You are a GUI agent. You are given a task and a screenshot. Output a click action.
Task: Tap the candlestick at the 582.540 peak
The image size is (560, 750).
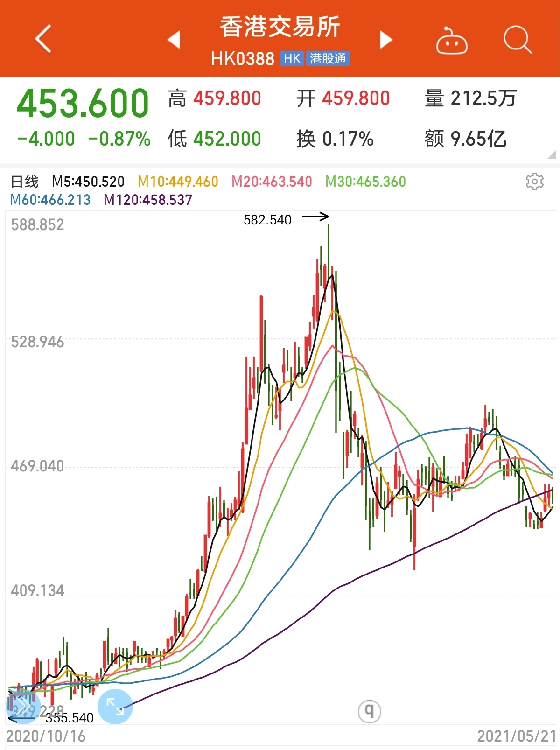(329, 252)
